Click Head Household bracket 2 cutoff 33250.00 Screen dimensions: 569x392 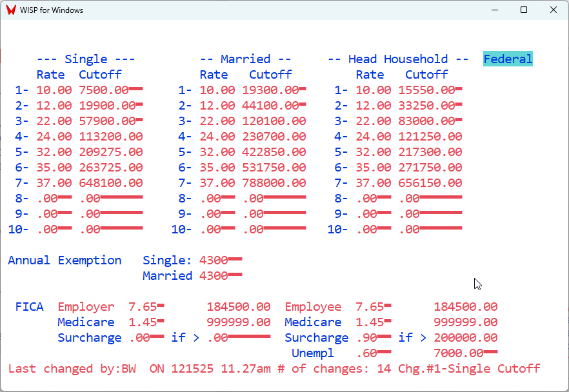430,106
